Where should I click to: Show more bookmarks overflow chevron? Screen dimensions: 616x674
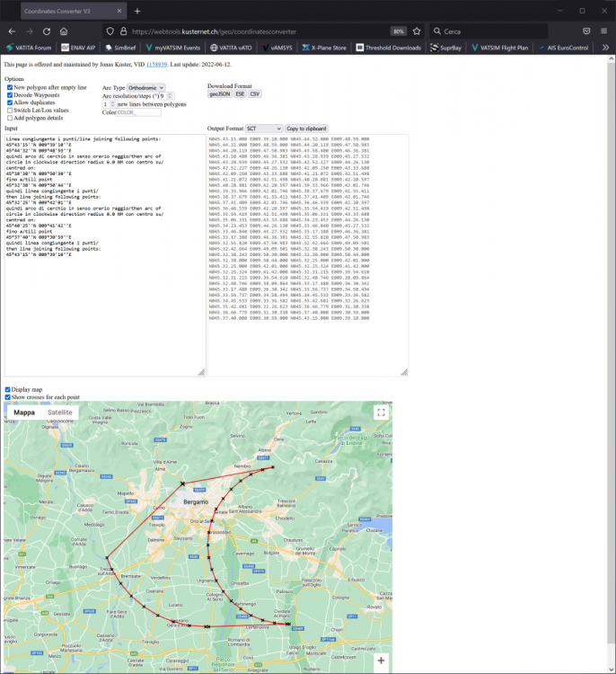click(605, 48)
